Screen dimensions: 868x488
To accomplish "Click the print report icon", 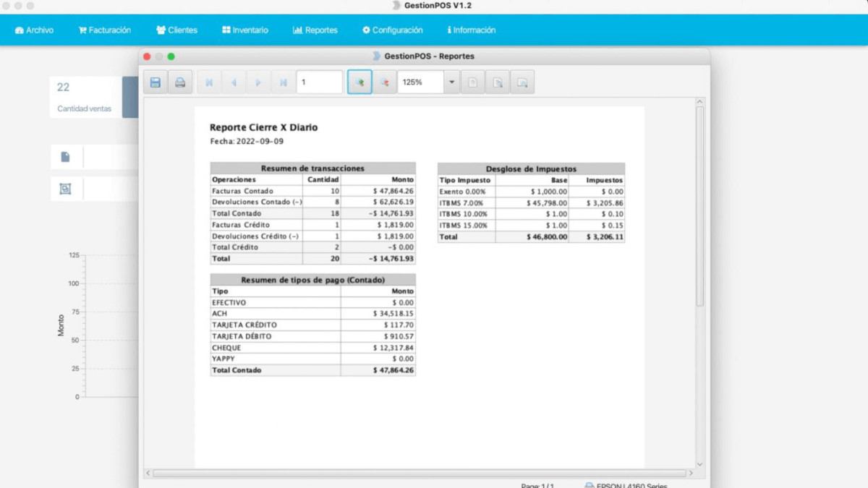I will coord(180,82).
